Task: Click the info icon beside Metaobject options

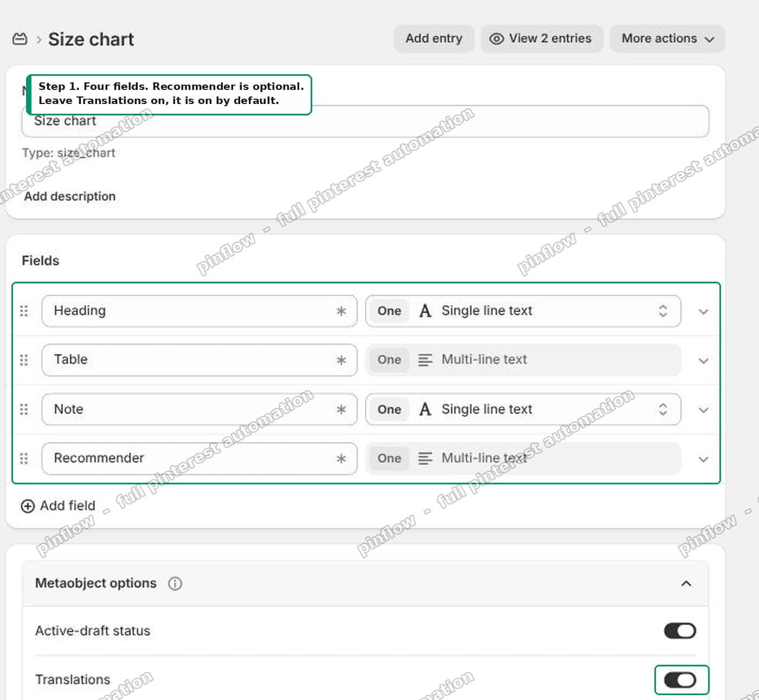Action: point(175,584)
